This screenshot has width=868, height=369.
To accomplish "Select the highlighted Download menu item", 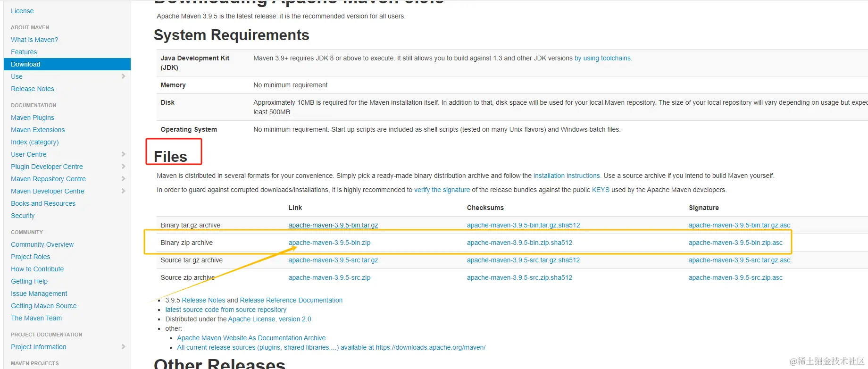I will point(67,64).
